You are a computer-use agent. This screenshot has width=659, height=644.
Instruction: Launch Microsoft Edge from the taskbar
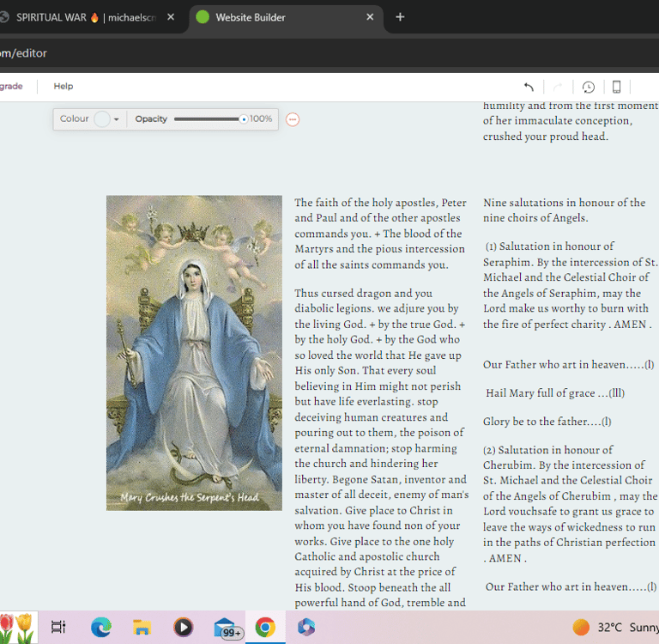[x=101, y=627]
